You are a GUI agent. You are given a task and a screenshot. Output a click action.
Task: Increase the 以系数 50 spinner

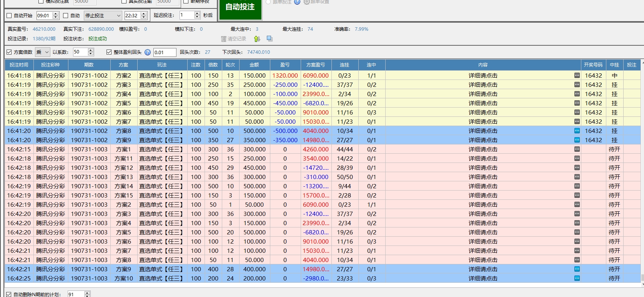[x=91, y=50]
